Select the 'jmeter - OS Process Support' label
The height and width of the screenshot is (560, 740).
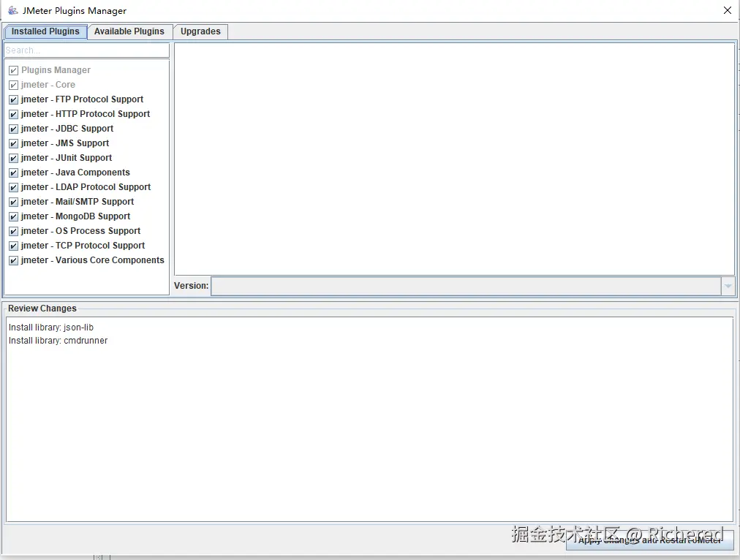[80, 231]
